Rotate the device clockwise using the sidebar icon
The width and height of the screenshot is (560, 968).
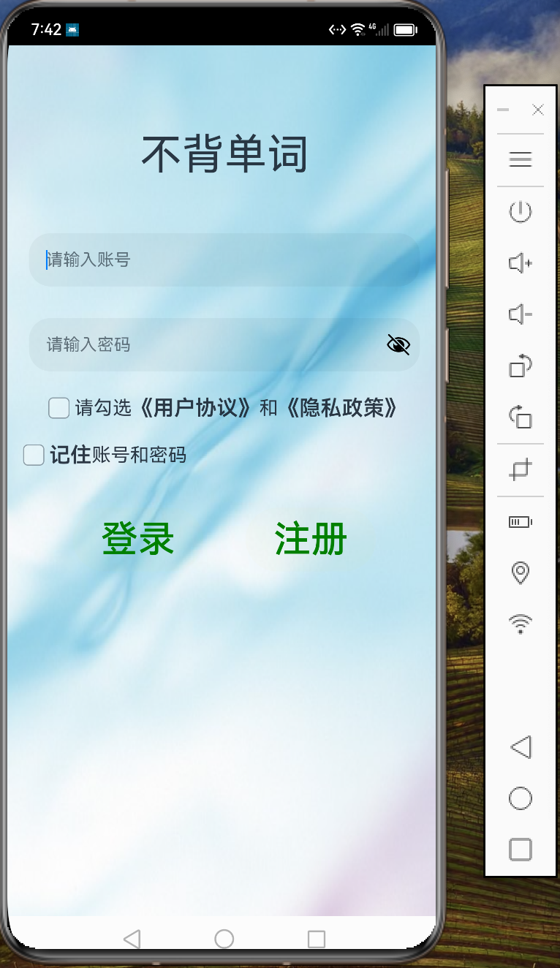520,366
